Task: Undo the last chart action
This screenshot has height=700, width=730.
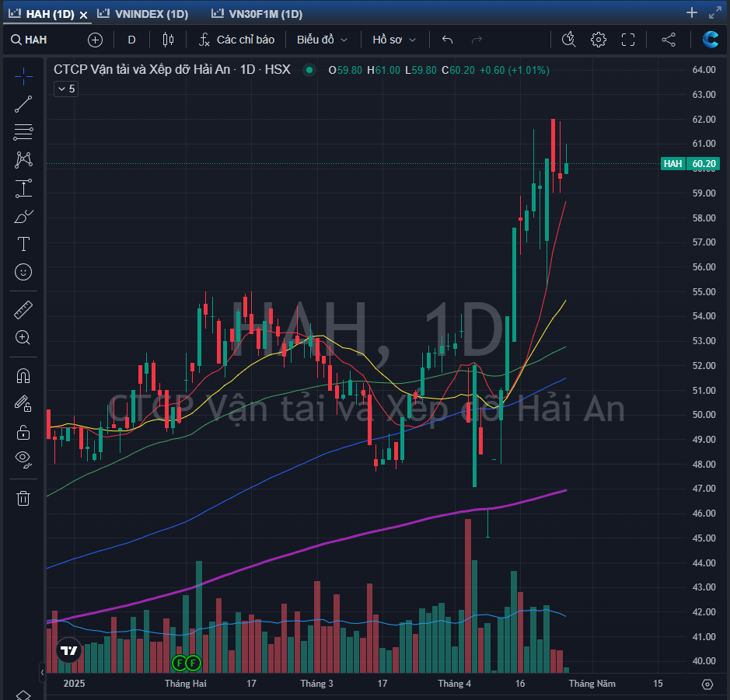Action: click(x=447, y=40)
